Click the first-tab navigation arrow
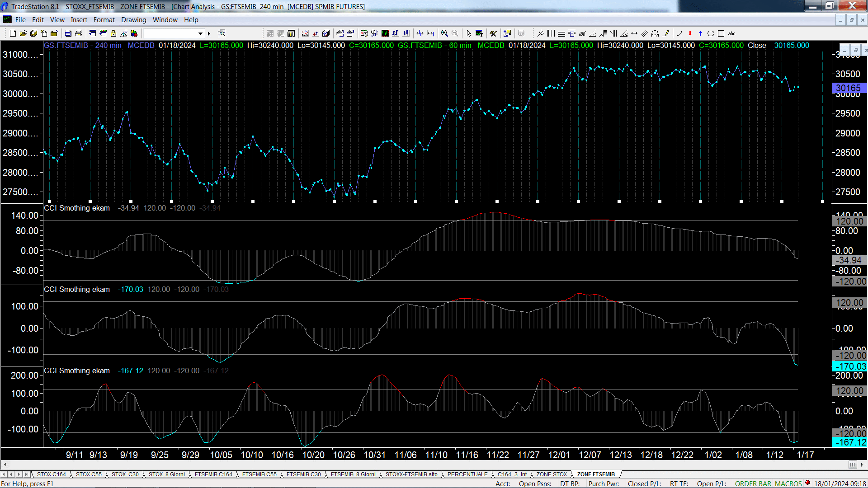This screenshot has width=868, height=488. pos(4,474)
